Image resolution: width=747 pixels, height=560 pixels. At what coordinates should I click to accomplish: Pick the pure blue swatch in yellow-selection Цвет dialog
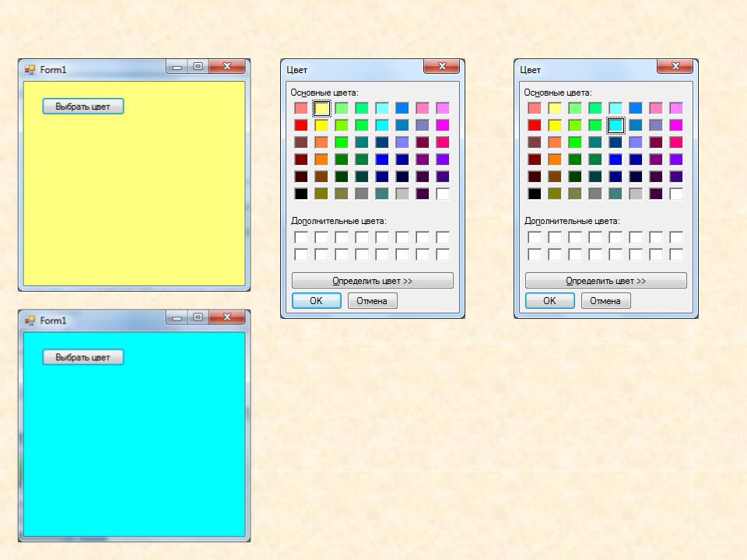click(382, 159)
